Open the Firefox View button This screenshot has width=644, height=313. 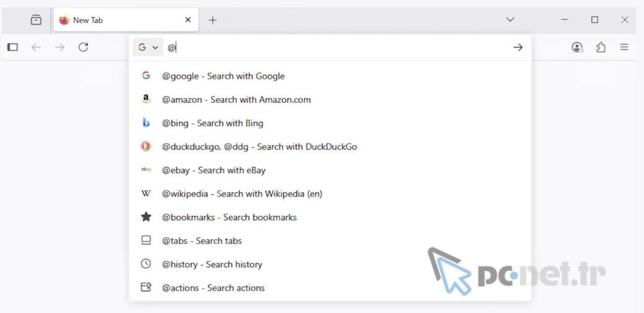[x=36, y=20]
